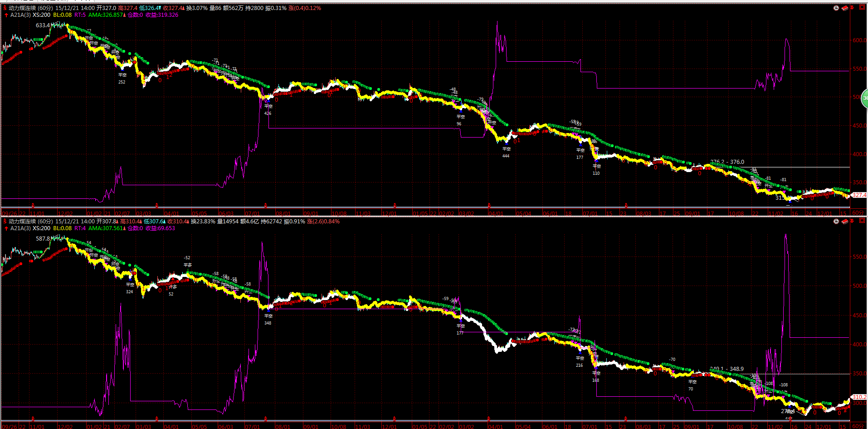The height and width of the screenshot is (429, 868).
Task: Click the clock icon in the top chart
Action: [836, 8]
